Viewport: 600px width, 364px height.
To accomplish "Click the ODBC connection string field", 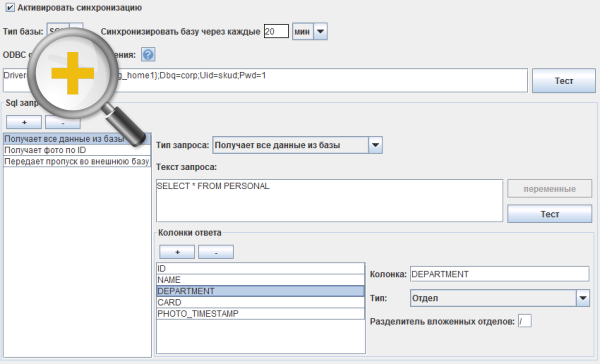I will pyautogui.click(x=265, y=80).
